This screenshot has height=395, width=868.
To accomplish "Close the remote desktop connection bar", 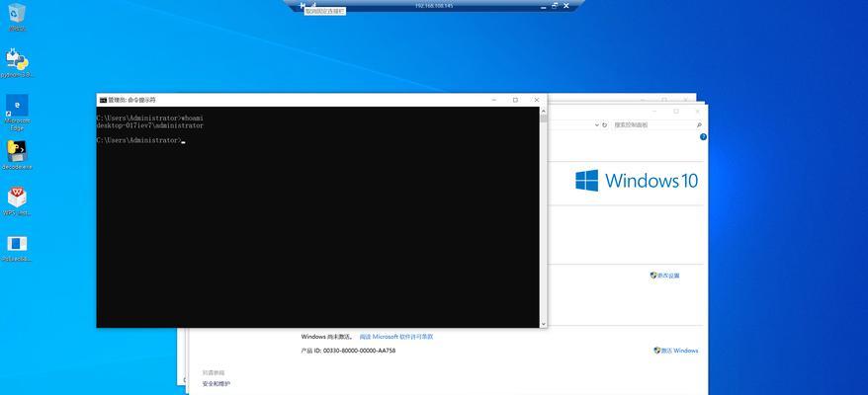I will click(566, 6).
